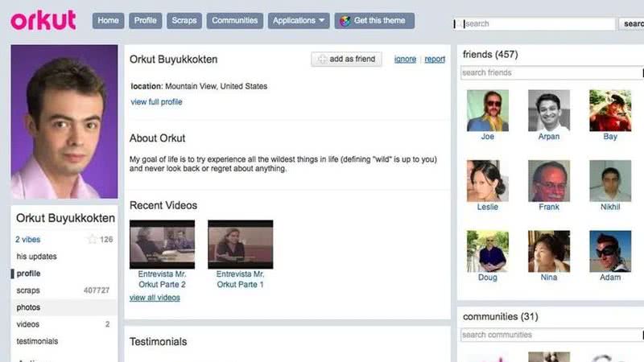Click the Nina name link
The image size is (644, 362).
coord(549,278)
